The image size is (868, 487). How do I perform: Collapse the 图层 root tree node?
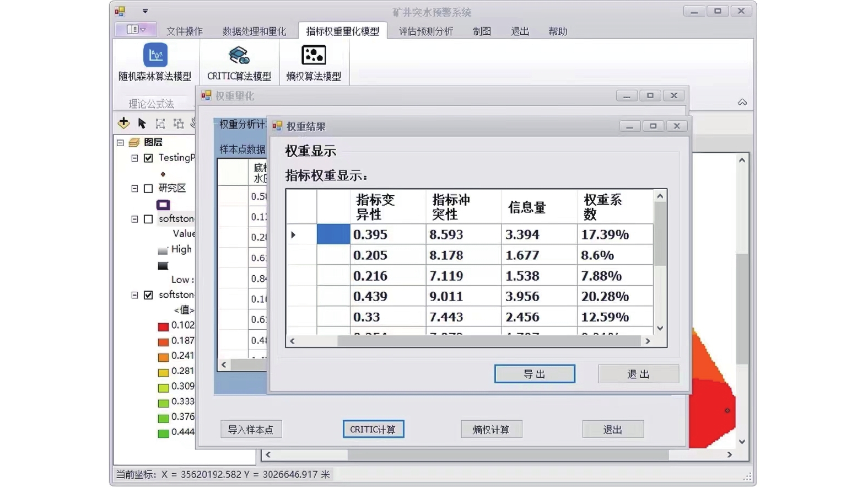point(120,143)
